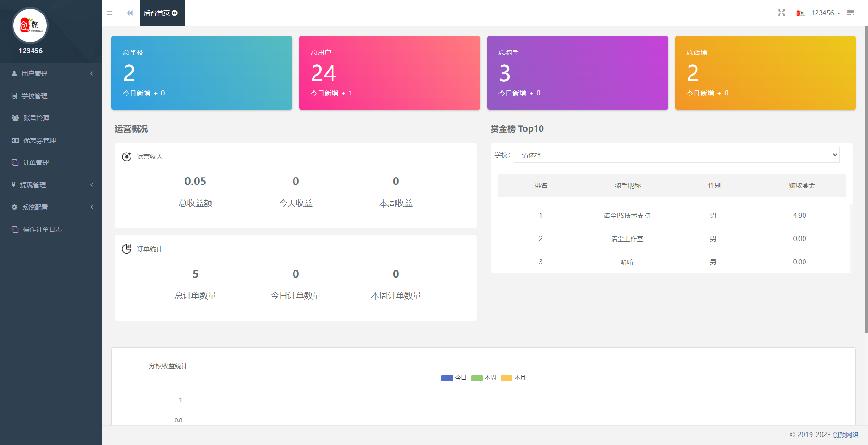The image size is (868, 445).
Task: Open 账号管理 account management
Action: (x=36, y=118)
